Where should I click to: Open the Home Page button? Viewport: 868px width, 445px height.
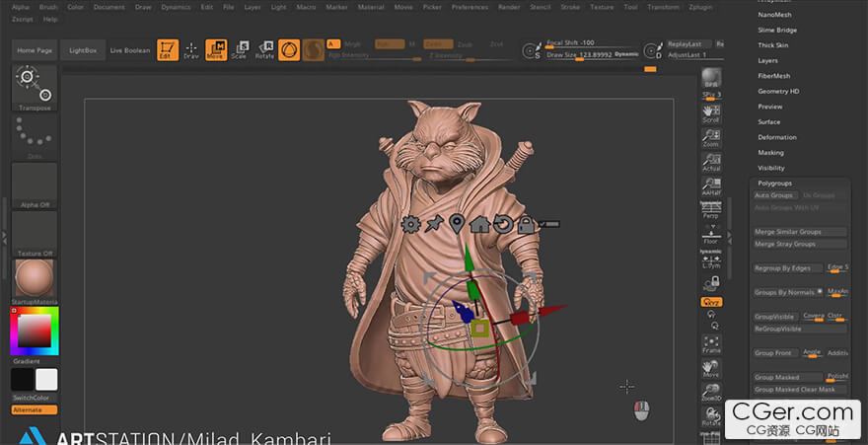35,50
